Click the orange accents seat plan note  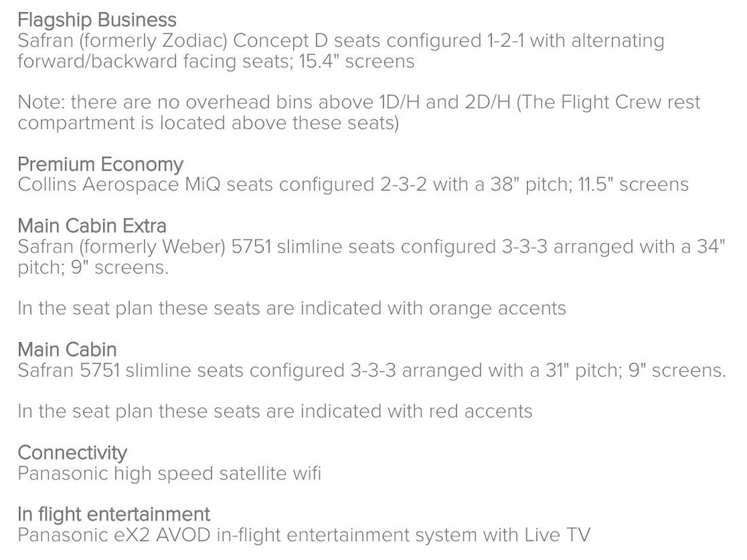291,308
